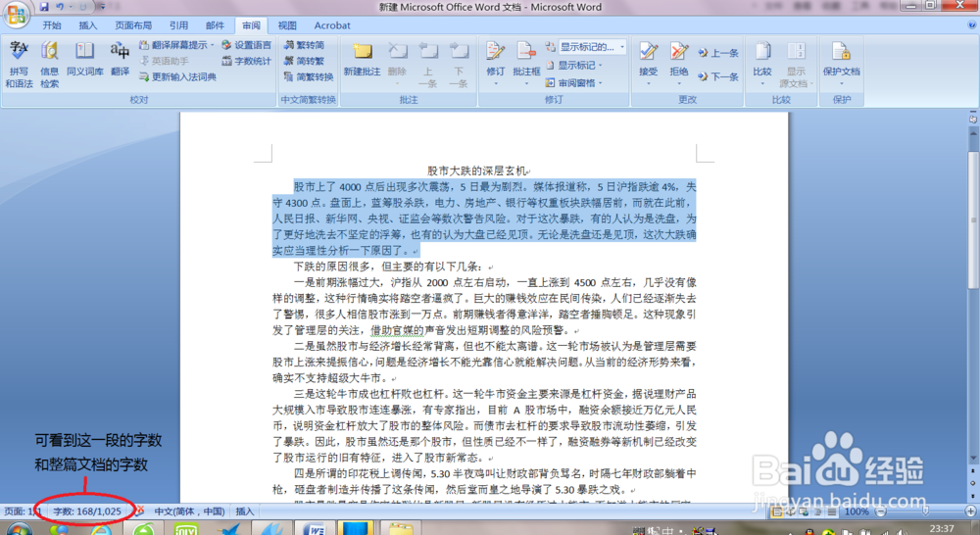Click 设置语言 button

[x=246, y=45]
